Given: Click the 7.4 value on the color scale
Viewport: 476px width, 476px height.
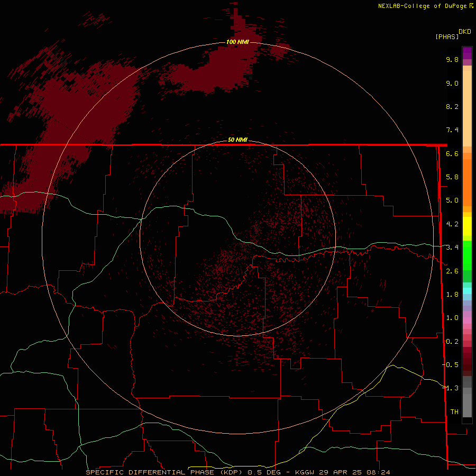Looking at the screenshot, I should click(x=452, y=130).
